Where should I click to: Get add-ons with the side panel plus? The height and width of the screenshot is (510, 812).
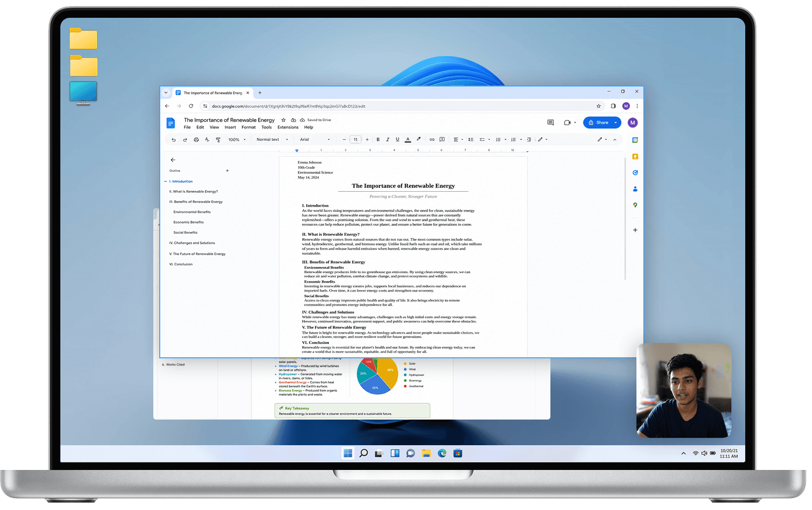click(635, 230)
